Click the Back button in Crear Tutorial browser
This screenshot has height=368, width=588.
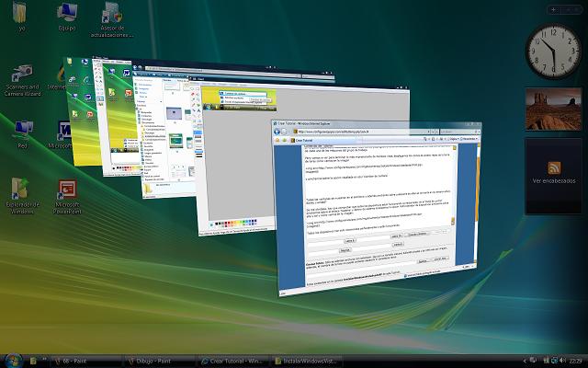(x=277, y=132)
